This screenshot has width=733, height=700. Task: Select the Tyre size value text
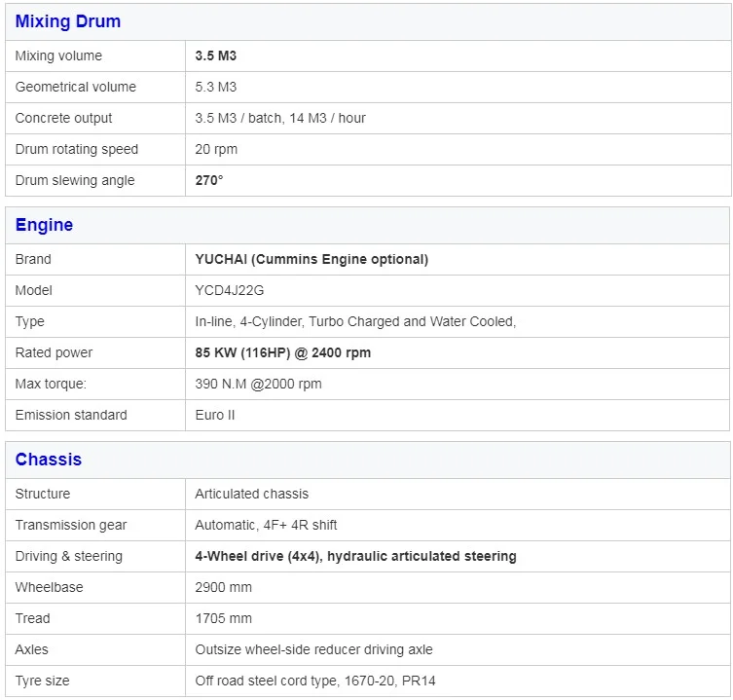coord(322,681)
